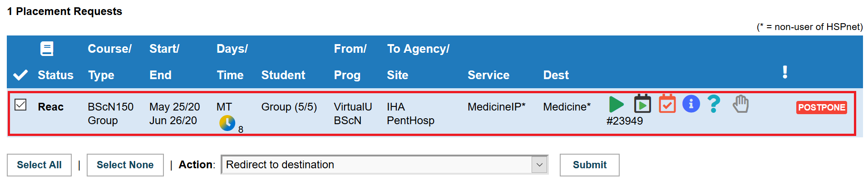Click the teal question mark icon

click(x=714, y=104)
